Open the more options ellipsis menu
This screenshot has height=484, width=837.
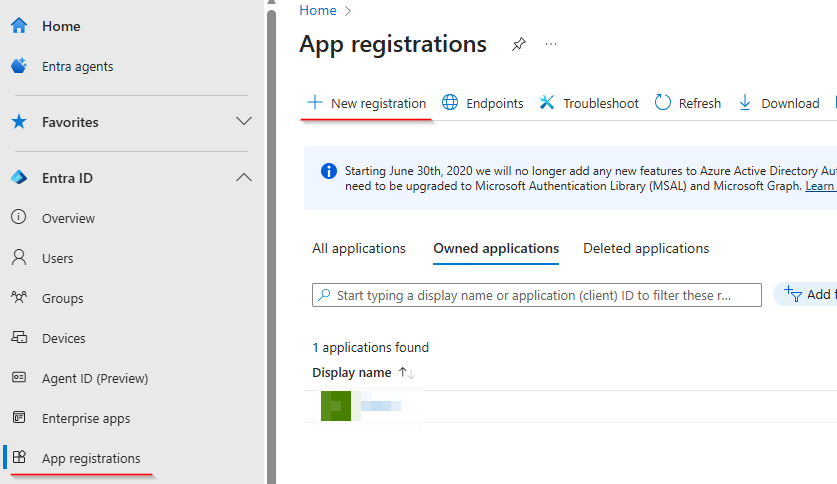click(x=551, y=44)
